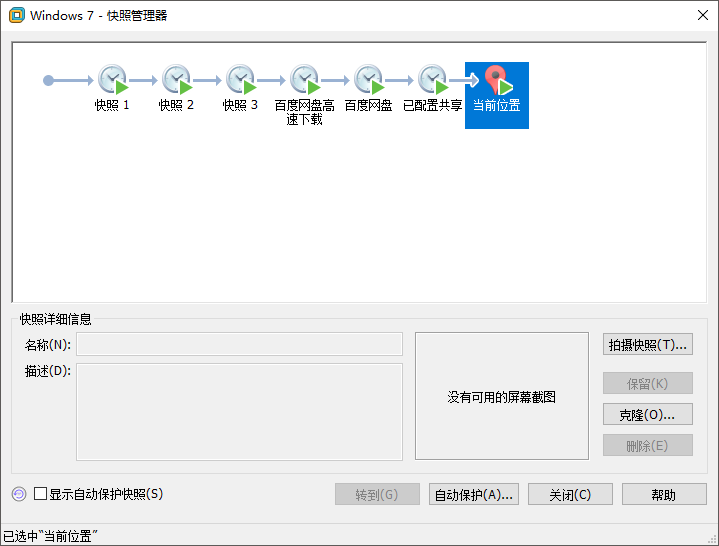Close the snapshot manager window
The height and width of the screenshot is (546, 719).
702,15
